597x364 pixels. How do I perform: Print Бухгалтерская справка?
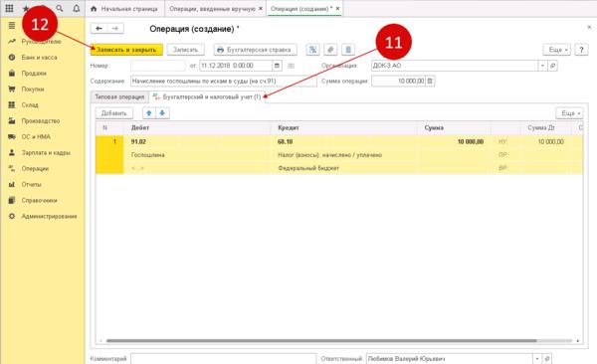pyautogui.click(x=255, y=50)
